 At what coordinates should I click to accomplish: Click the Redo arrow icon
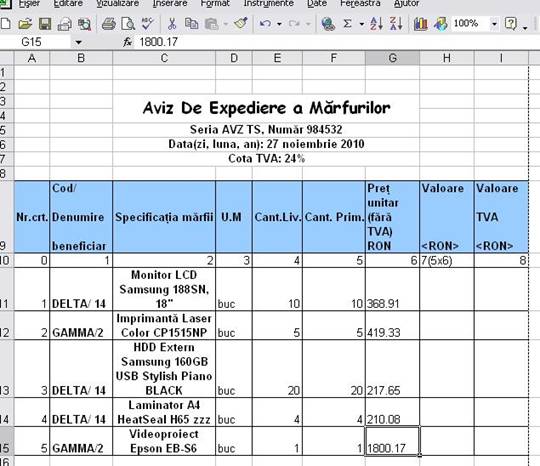[294, 24]
